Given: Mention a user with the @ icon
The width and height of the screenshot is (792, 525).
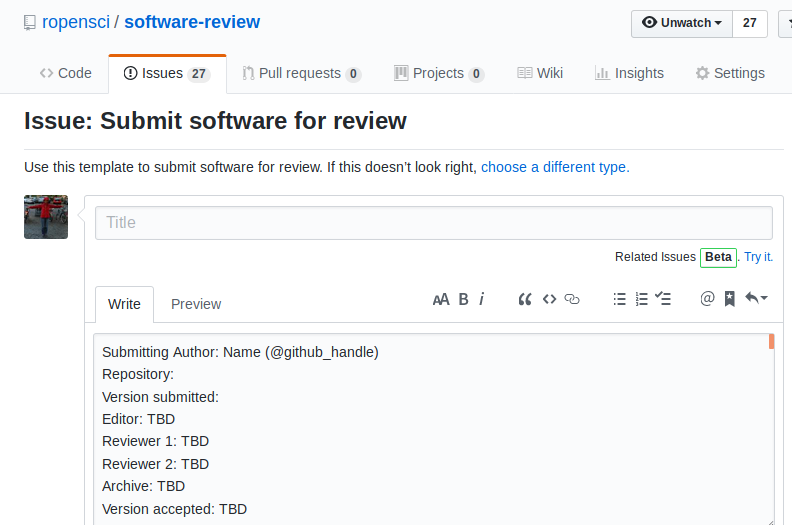Looking at the screenshot, I should pos(707,299).
